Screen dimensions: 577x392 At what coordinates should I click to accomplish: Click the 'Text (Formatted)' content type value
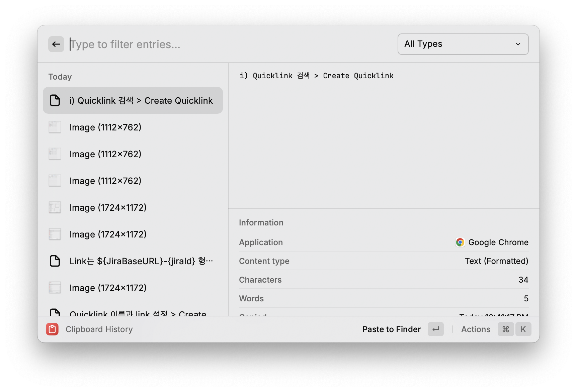496,261
